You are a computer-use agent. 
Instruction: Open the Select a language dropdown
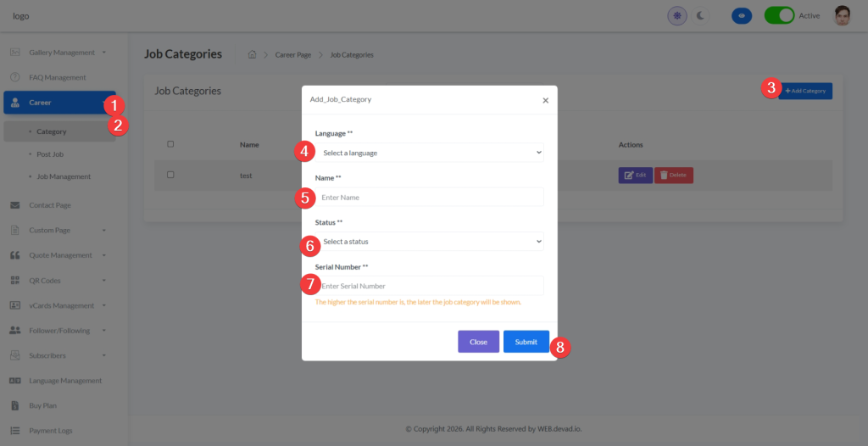point(431,153)
